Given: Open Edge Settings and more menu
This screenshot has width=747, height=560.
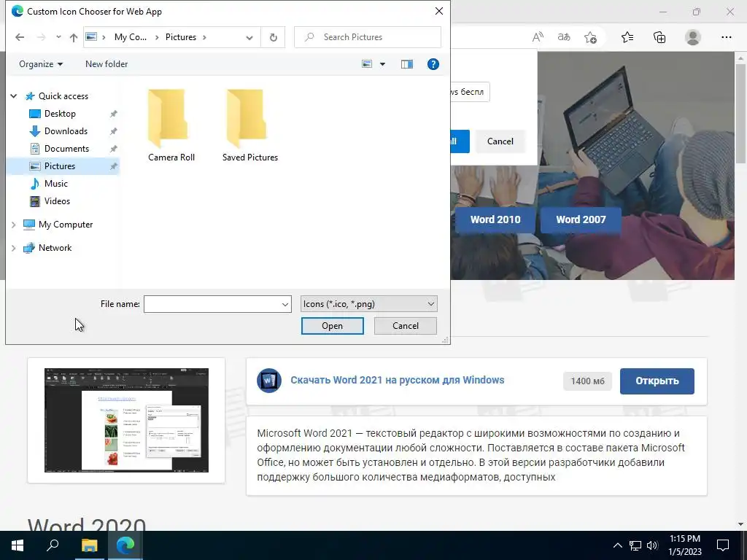Looking at the screenshot, I should click(726, 37).
